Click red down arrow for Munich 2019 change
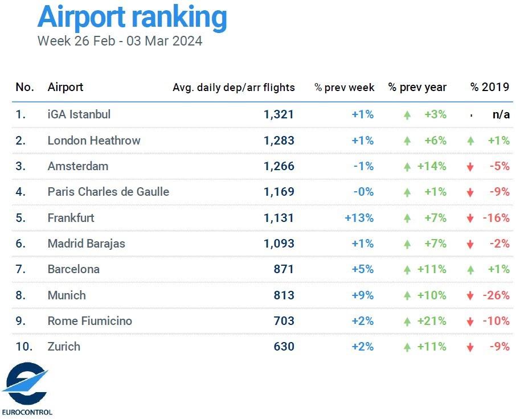 click(x=470, y=296)
